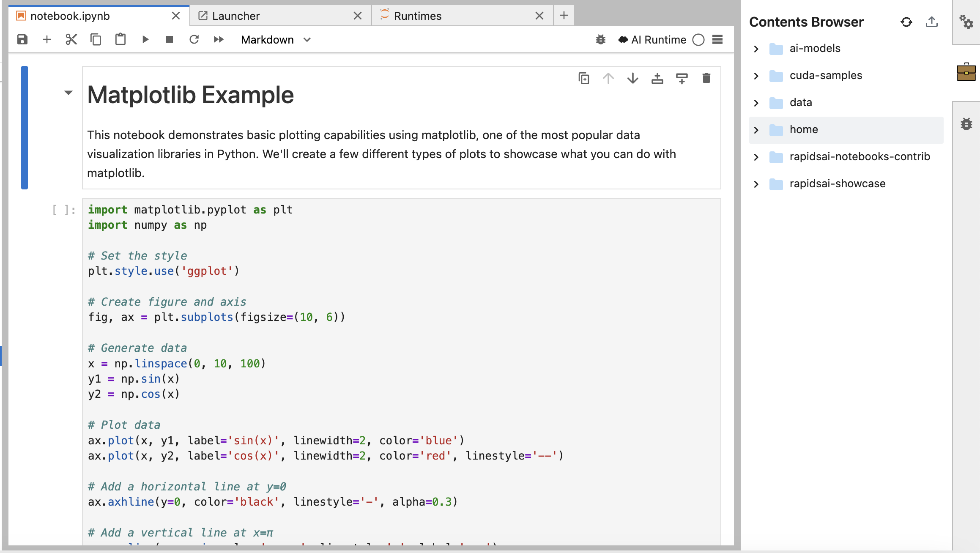980x553 pixels.
Task: Click the Matplotlib Example heading text
Action: click(190, 95)
